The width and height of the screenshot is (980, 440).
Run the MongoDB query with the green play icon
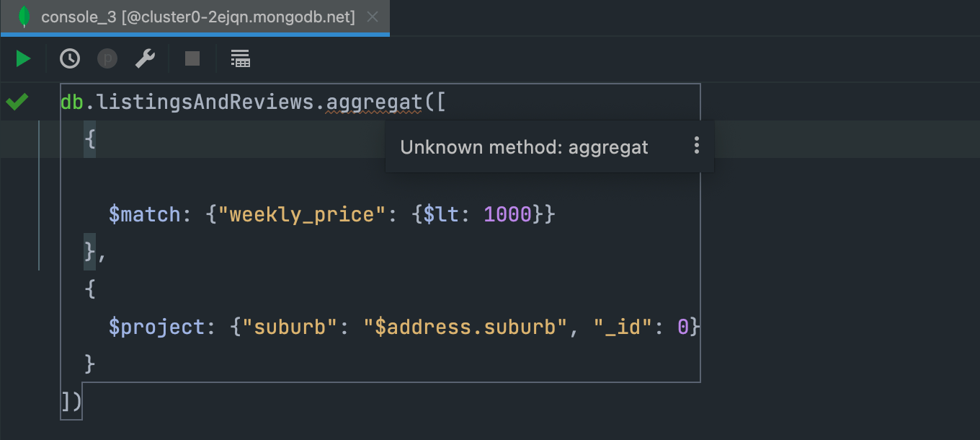(22, 58)
